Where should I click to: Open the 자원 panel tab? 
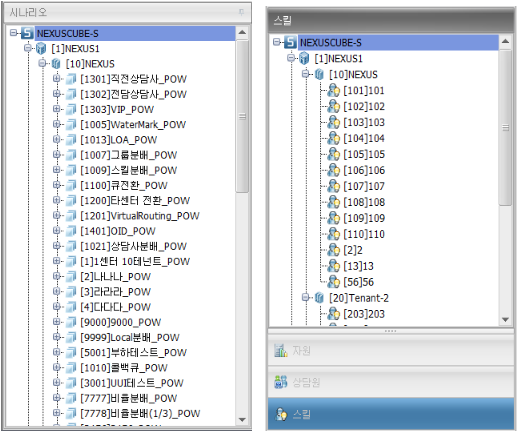click(x=391, y=350)
